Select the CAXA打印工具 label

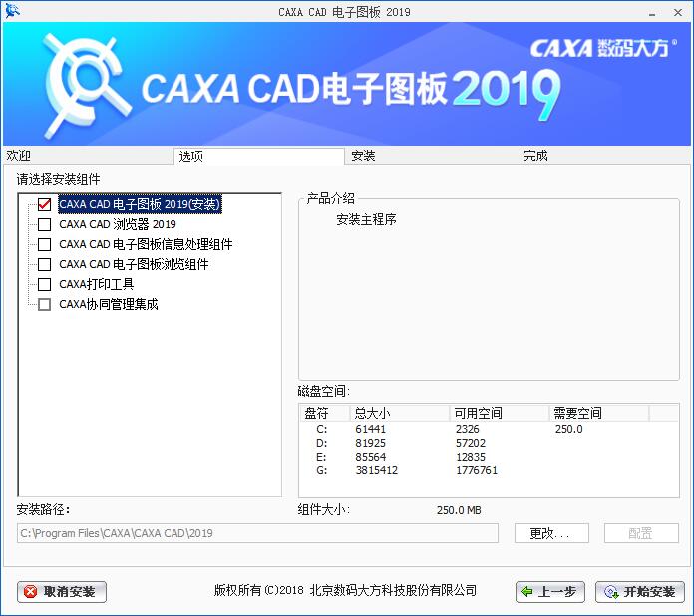click(97, 284)
